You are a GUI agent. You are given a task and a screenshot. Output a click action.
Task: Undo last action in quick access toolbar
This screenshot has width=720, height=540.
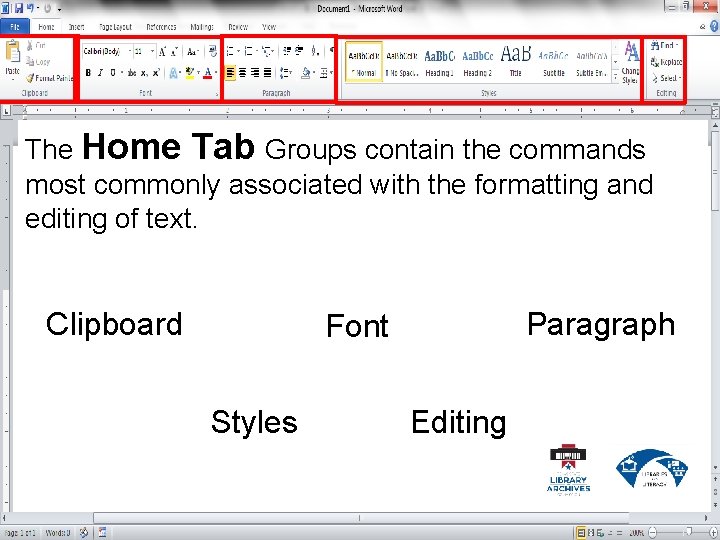coord(30,8)
